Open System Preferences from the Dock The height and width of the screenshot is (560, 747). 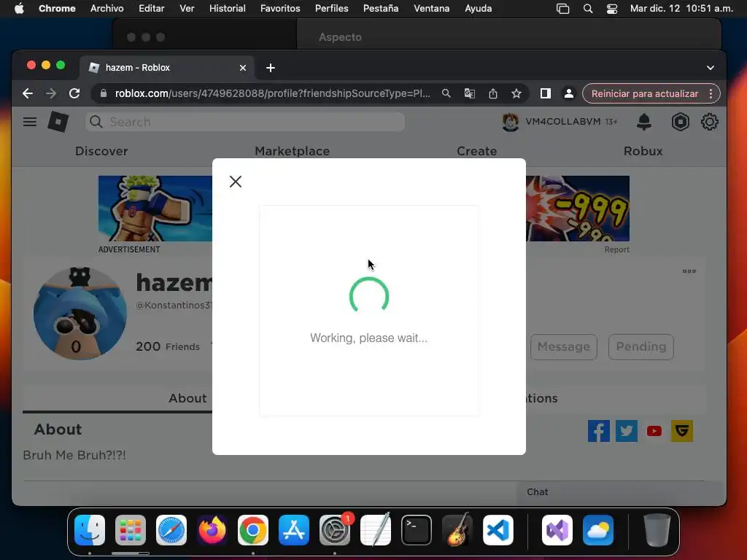point(334,530)
